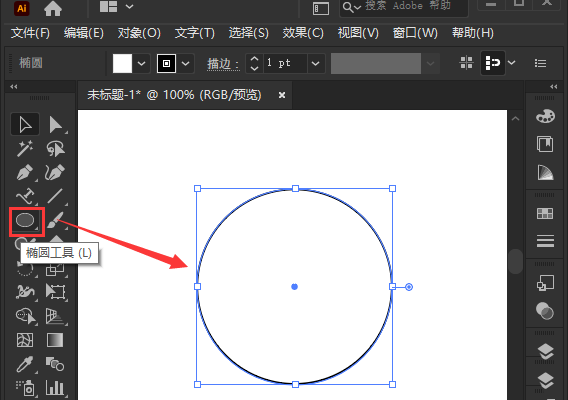Select the Puppet Warp tool
568x400 pixels.
(25, 292)
